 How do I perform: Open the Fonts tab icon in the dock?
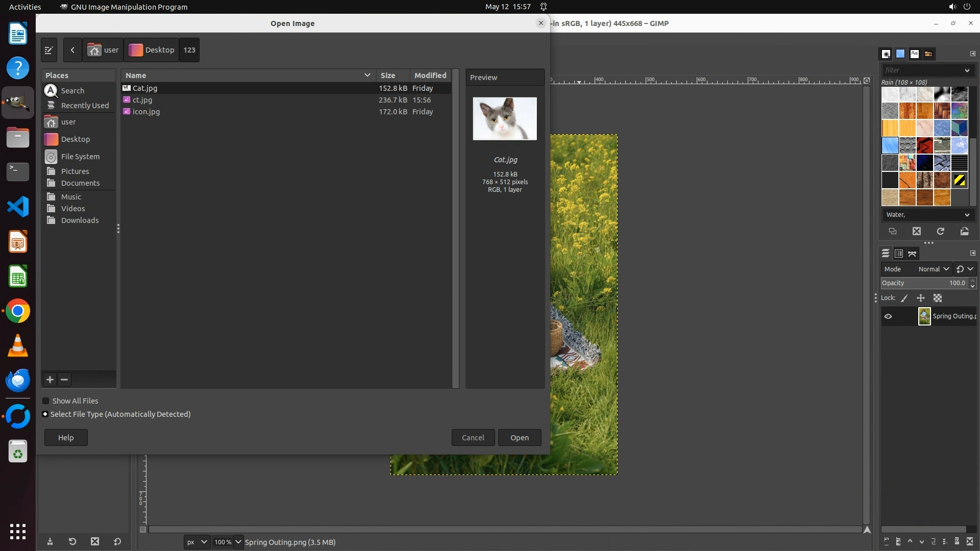coord(914,54)
